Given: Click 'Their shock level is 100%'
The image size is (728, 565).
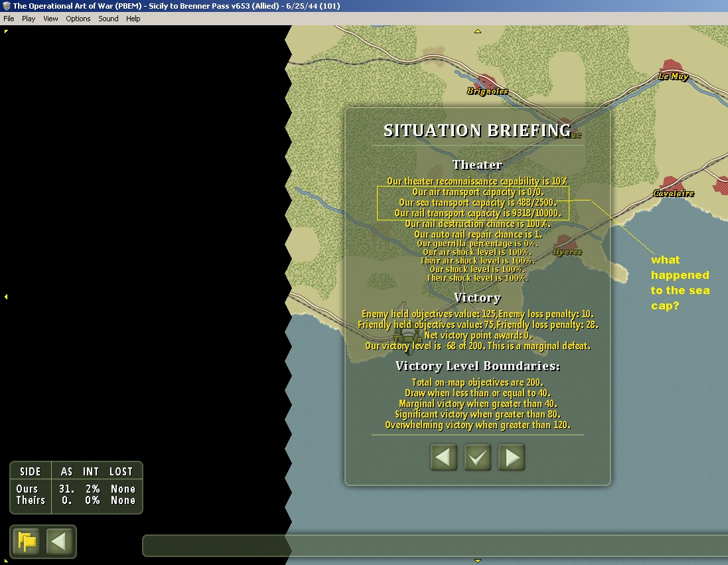Looking at the screenshot, I should click(x=477, y=278).
